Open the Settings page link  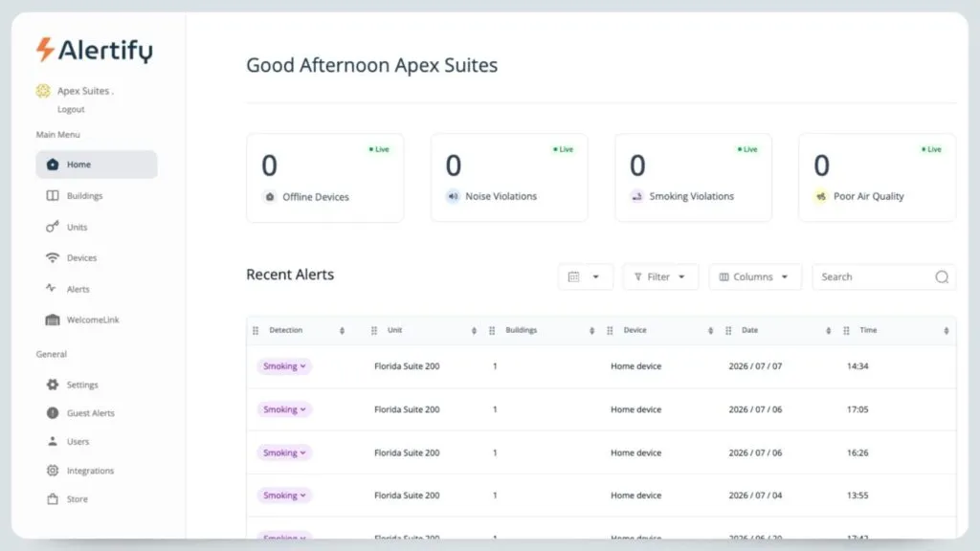(x=82, y=385)
